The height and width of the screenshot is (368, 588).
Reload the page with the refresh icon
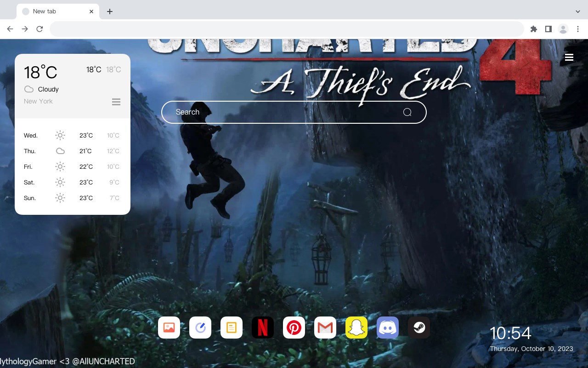[40, 29]
